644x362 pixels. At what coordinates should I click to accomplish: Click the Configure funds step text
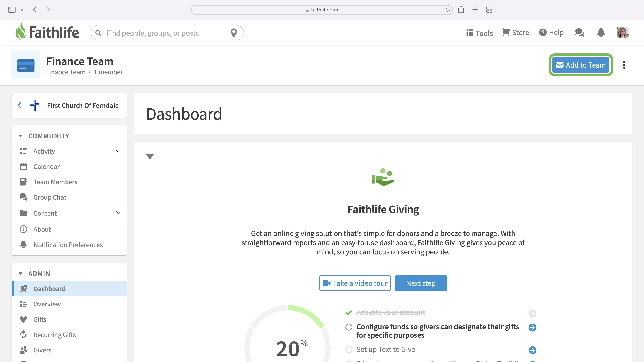coord(438,331)
